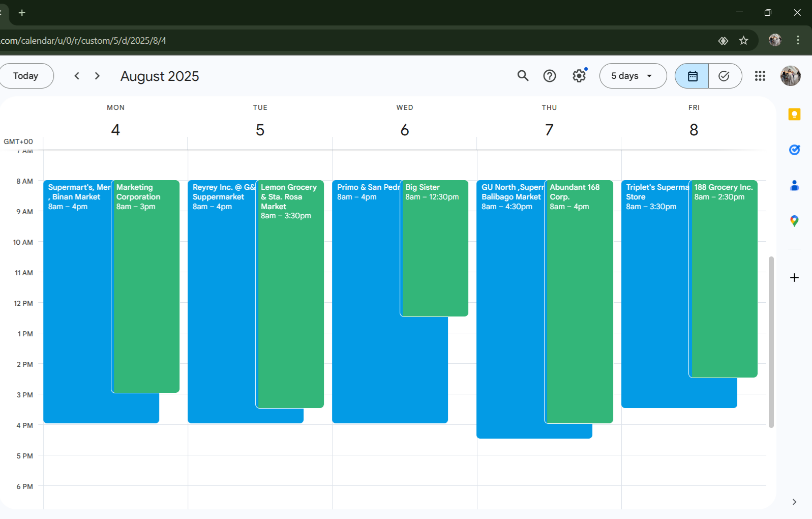Click the August 2025 title
Screen dimensions: 812x519
160,76
